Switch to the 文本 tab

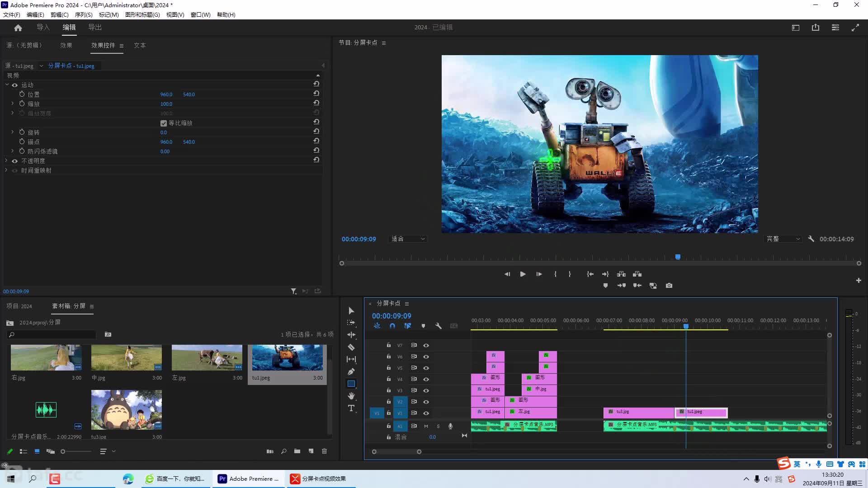point(140,45)
